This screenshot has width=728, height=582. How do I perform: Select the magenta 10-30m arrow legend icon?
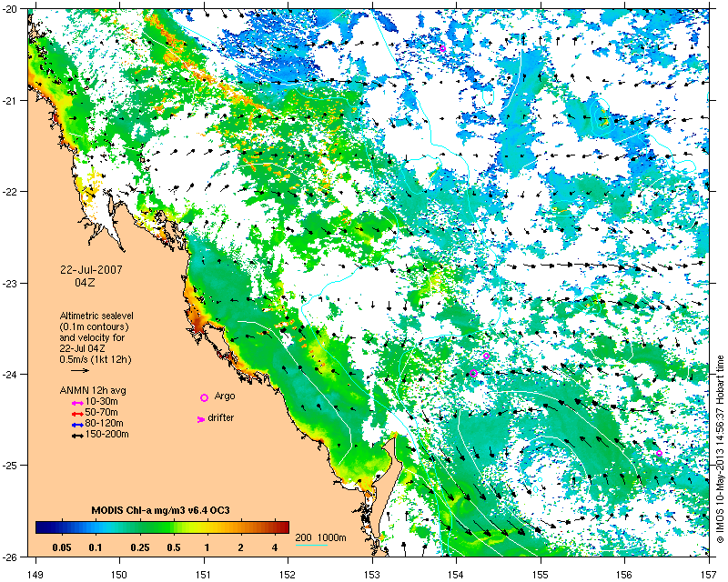[77, 404]
